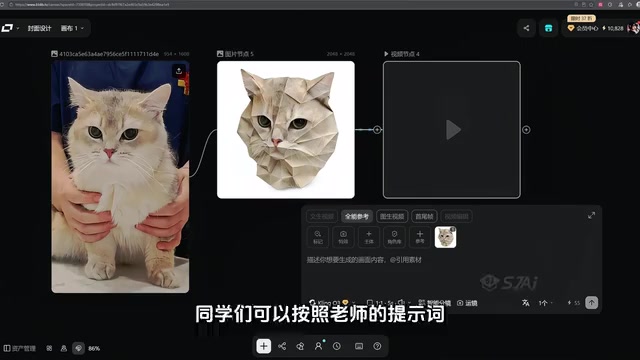The width and height of the screenshot is (640, 360).
Task: Click the person icon in bottom-left bar
Action: click(x=64, y=348)
